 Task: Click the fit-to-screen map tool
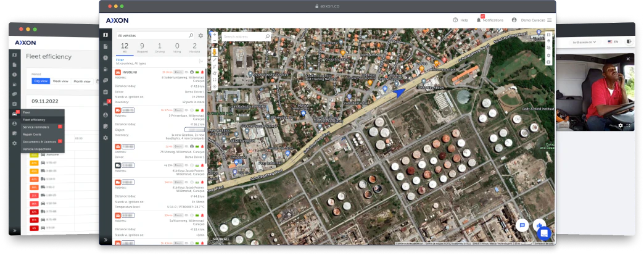click(x=215, y=80)
